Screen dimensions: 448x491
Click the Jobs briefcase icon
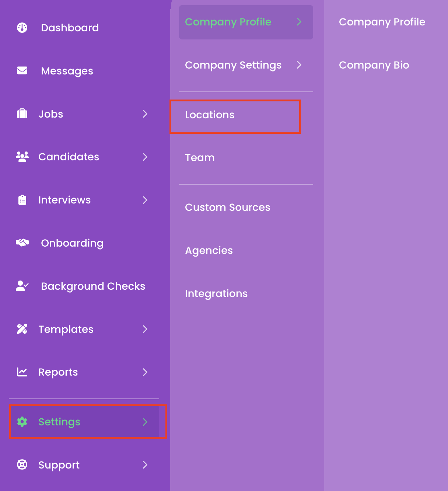22,114
